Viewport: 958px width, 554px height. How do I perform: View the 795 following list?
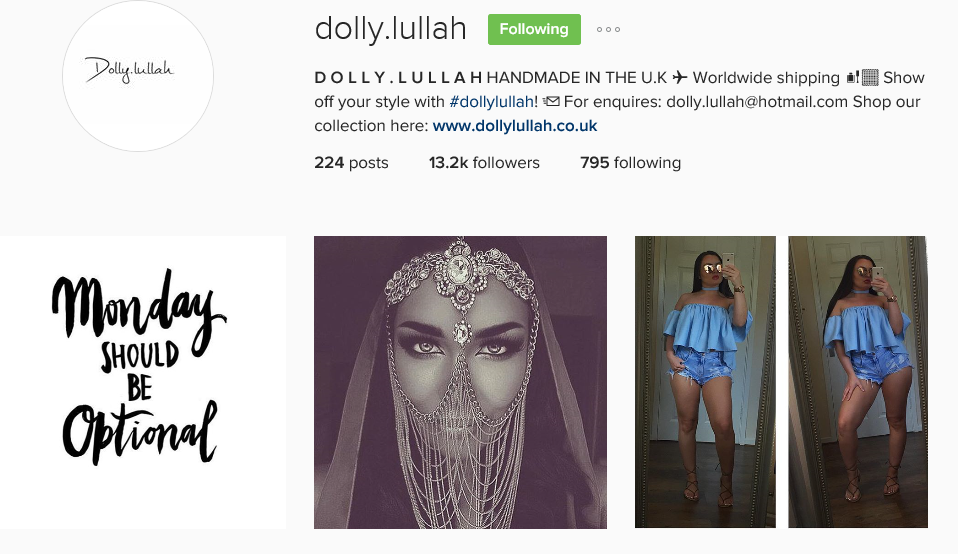pyautogui.click(x=631, y=162)
